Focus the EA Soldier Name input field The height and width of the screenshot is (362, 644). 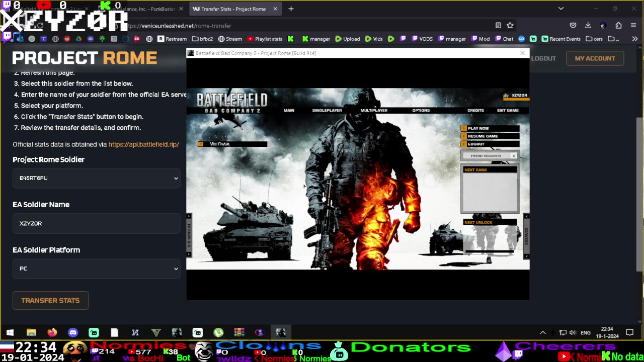(97, 223)
